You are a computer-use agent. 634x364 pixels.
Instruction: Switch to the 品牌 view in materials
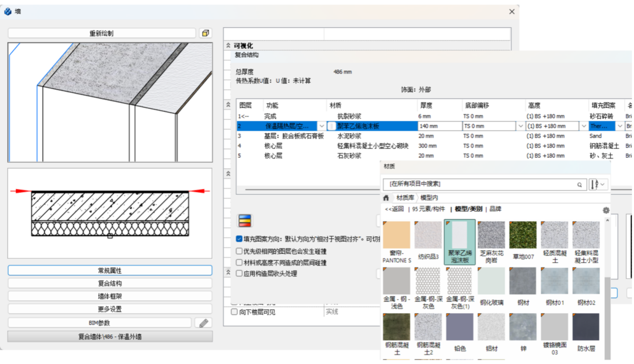495,209
